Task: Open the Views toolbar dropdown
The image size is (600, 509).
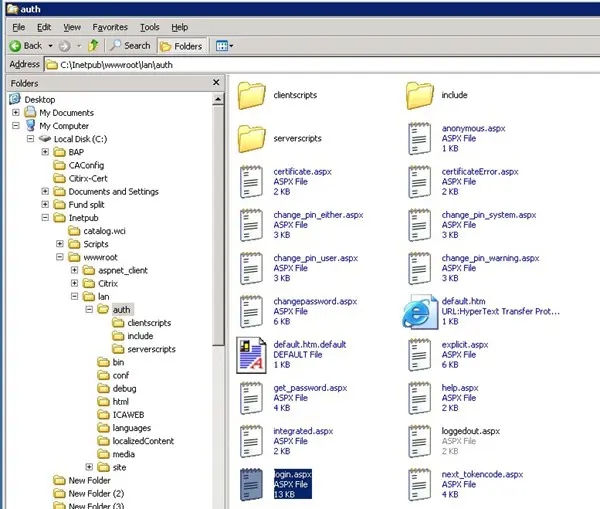Action: click(223, 45)
